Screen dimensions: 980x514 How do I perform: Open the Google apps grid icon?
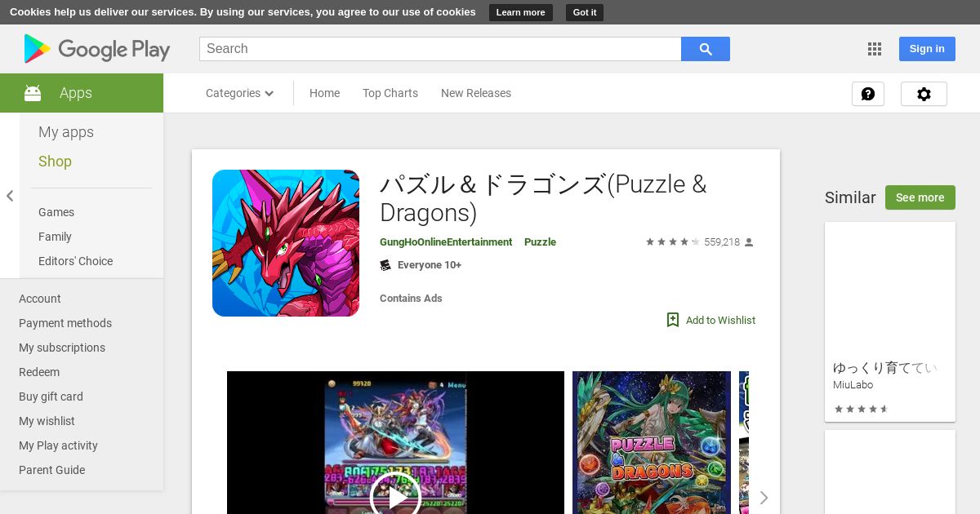pos(875,49)
